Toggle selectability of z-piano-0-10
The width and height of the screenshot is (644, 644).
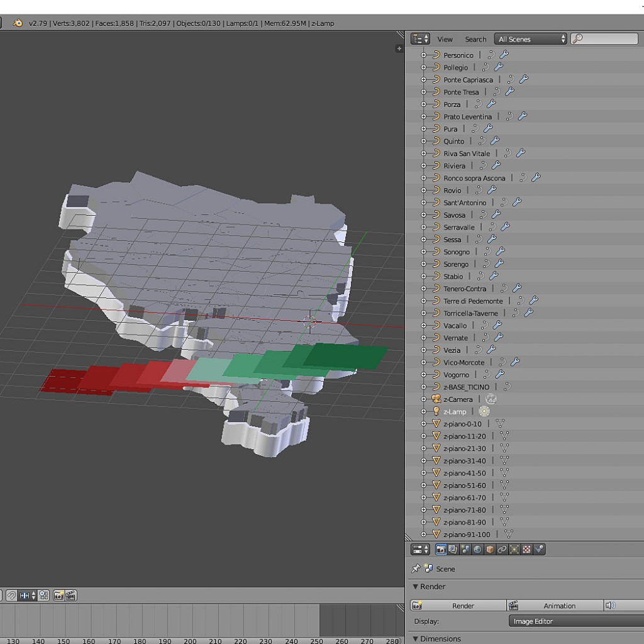(x=500, y=423)
